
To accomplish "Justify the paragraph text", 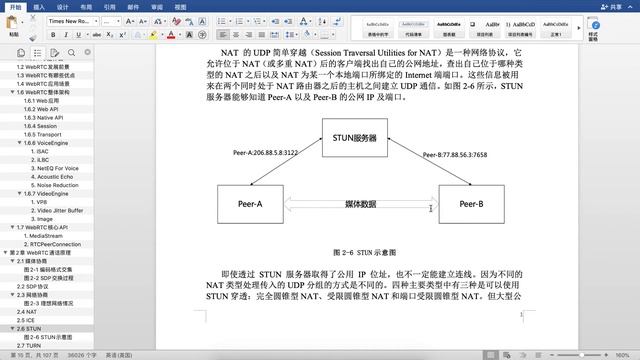I will pos(262,35).
